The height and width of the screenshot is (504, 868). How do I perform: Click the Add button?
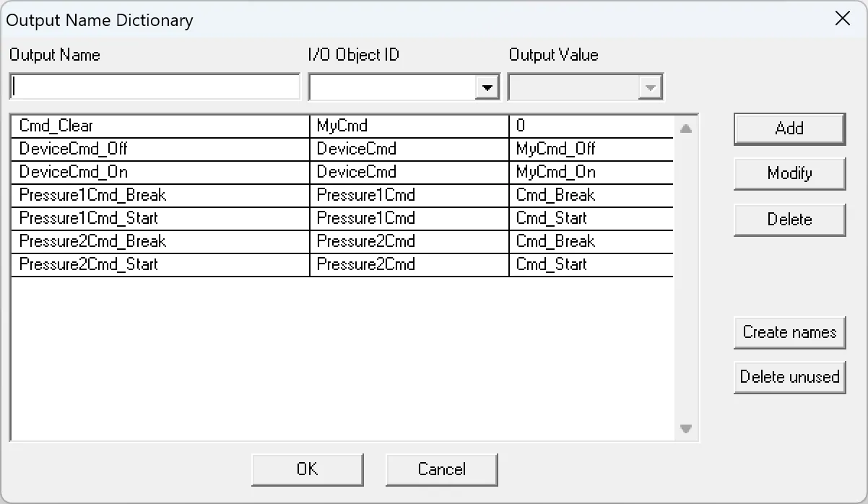[x=789, y=129]
